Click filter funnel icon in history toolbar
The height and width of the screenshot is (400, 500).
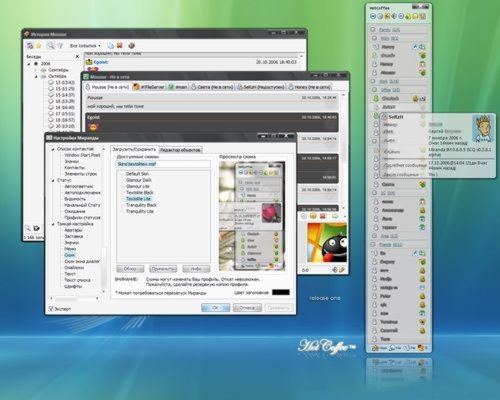60,46
